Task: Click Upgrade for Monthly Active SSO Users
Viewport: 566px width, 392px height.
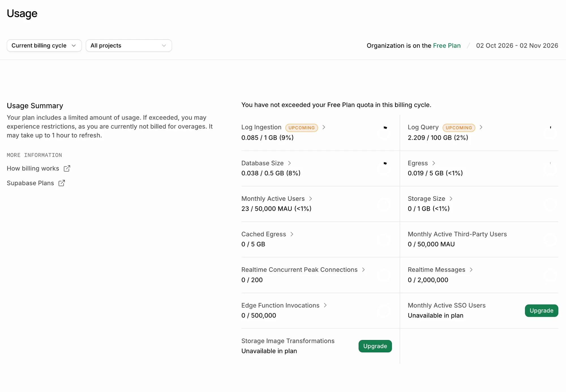Action: point(541,311)
